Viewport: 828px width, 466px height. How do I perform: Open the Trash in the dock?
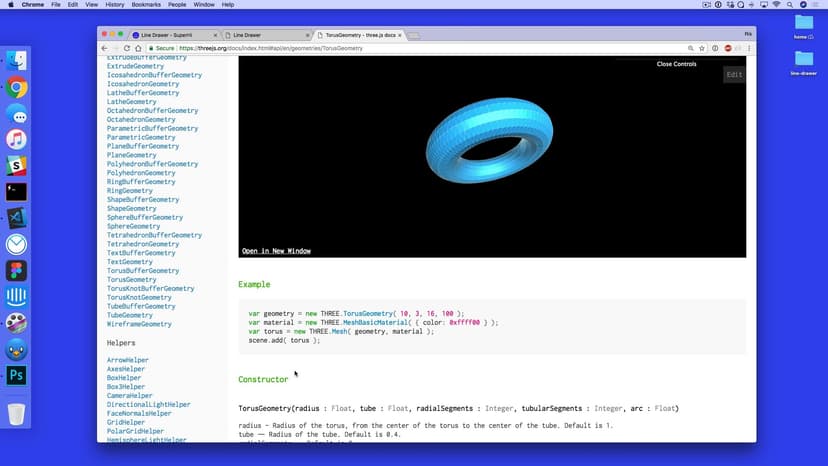tap(16, 413)
